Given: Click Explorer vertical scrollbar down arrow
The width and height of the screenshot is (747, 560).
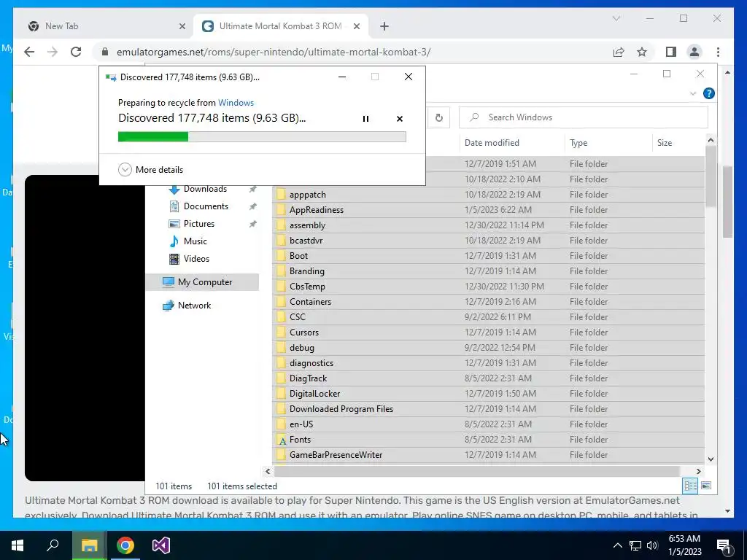Looking at the screenshot, I should 711,459.
